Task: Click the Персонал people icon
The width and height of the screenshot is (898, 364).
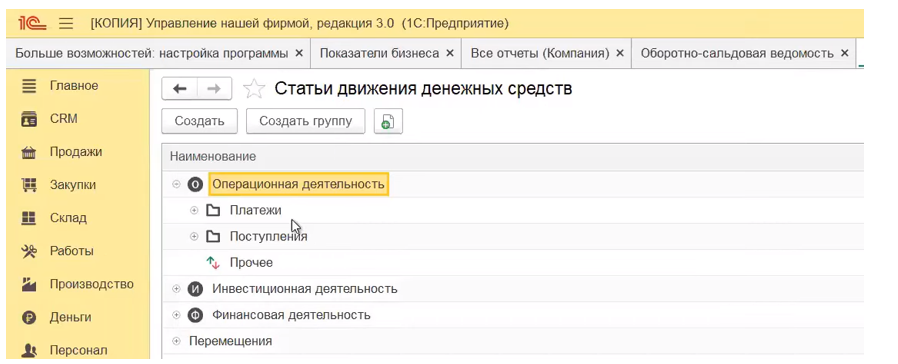Action: click(x=29, y=350)
